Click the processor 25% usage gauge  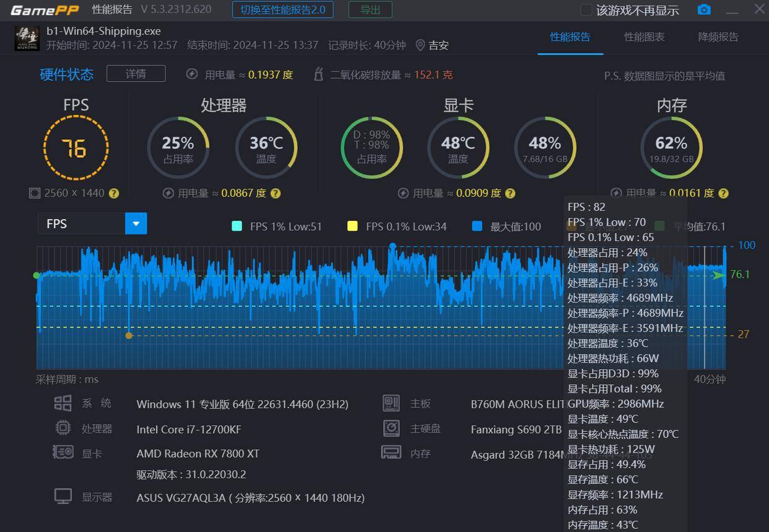pos(178,148)
